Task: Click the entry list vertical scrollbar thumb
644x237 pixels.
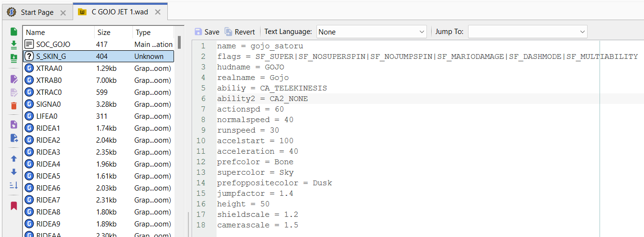Action: tap(179, 42)
